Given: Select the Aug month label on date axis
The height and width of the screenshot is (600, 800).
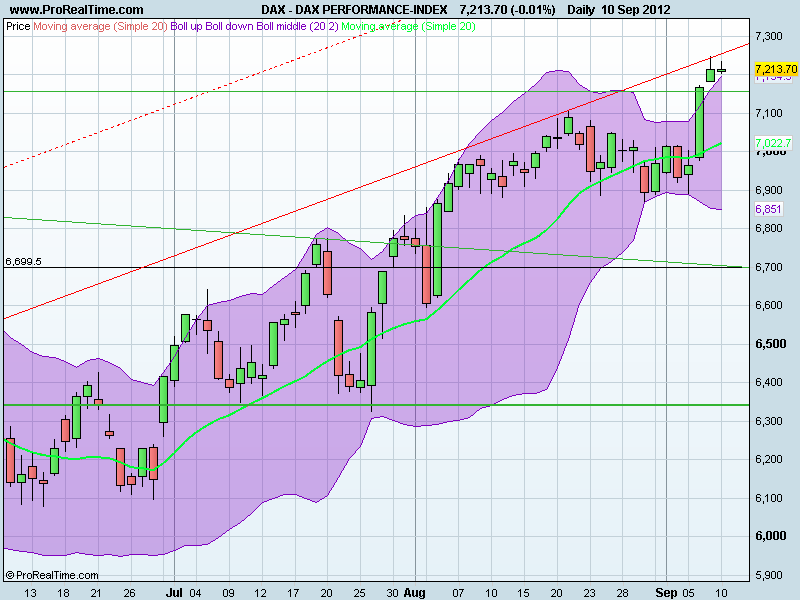Looking at the screenshot, I should pos(414,593).
